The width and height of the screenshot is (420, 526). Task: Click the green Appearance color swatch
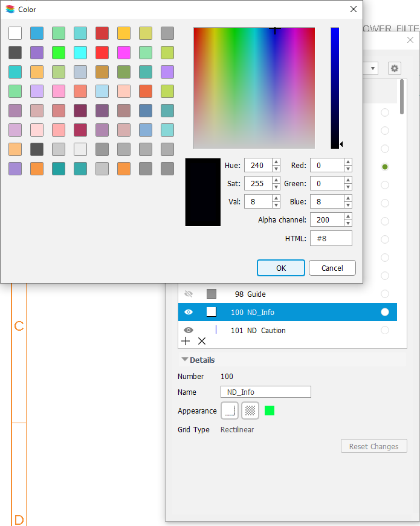[270, 410]
